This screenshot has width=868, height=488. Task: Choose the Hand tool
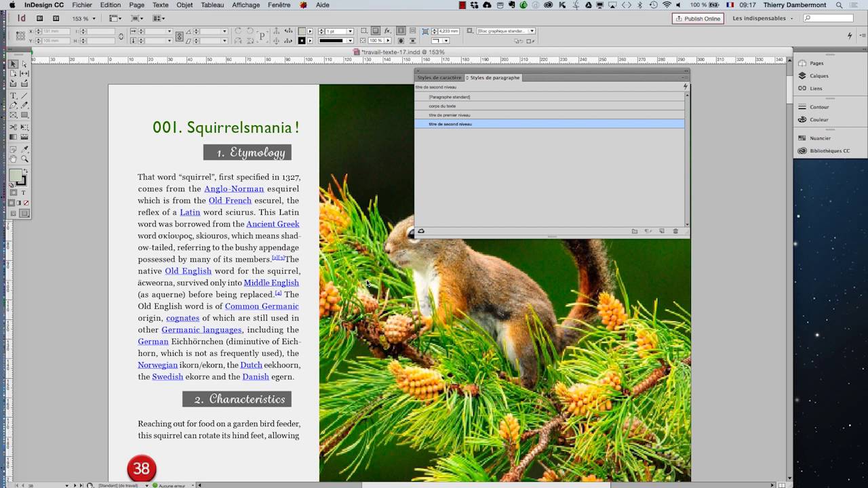coord(13,159)
